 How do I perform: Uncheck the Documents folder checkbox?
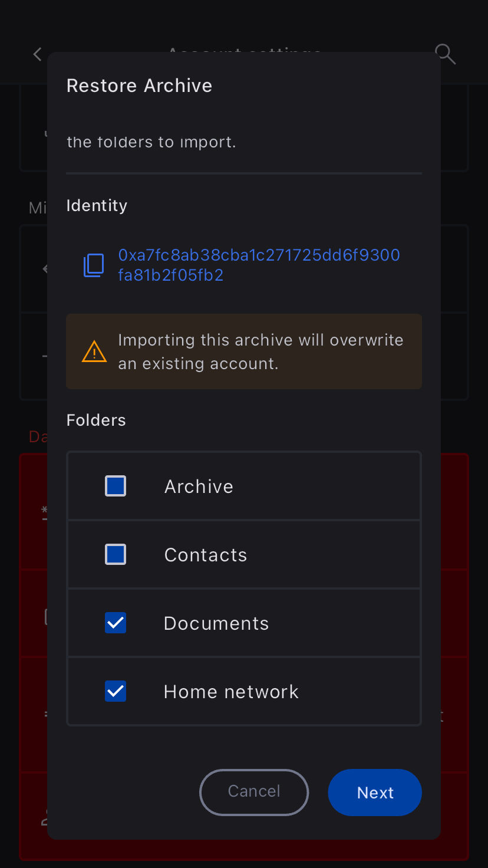[x=116, y=623]
